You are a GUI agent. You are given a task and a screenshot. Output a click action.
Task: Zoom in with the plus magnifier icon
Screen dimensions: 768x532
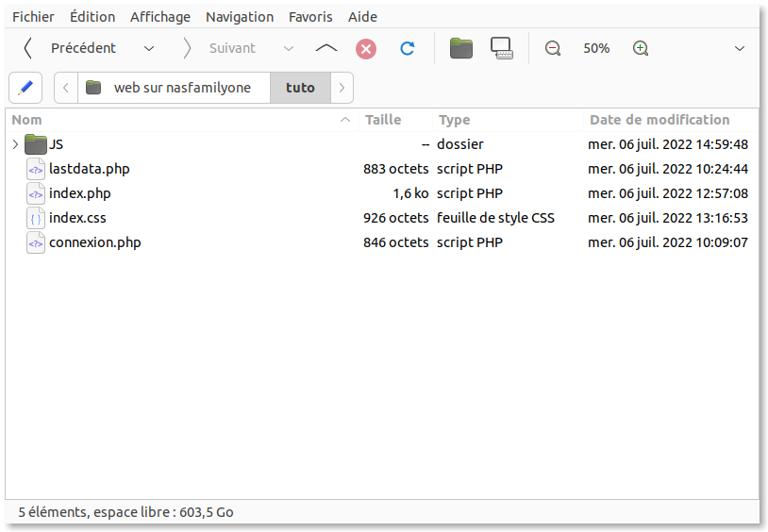641,48
